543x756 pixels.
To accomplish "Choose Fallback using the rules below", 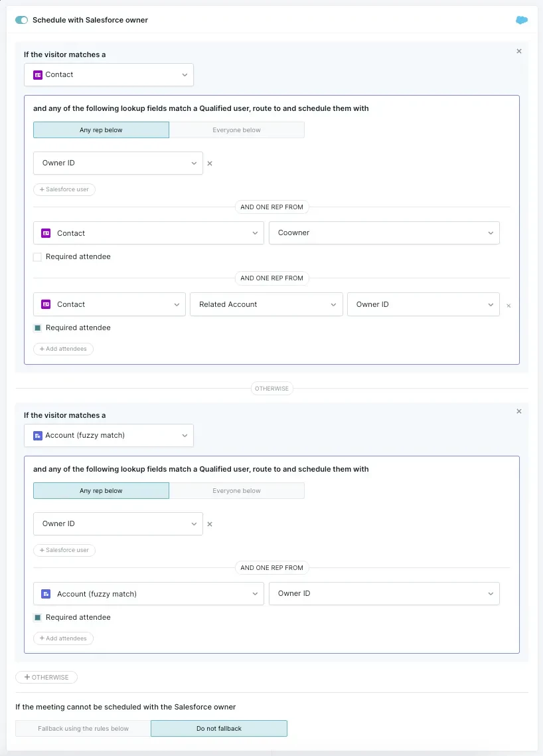I will [84, 729].
